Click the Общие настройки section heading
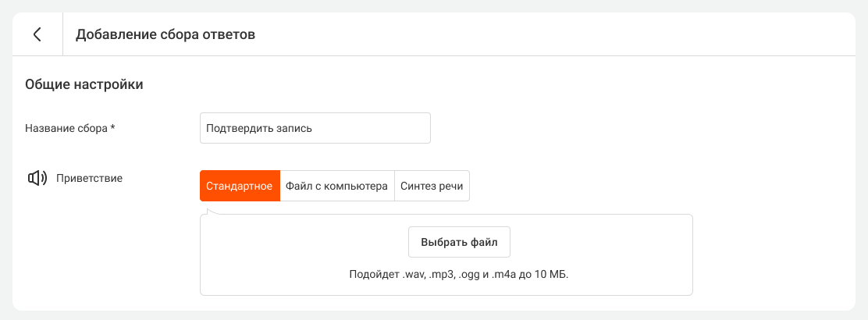Image resolution: width=868 pixels, height=320 pixels. click(84, 85)
